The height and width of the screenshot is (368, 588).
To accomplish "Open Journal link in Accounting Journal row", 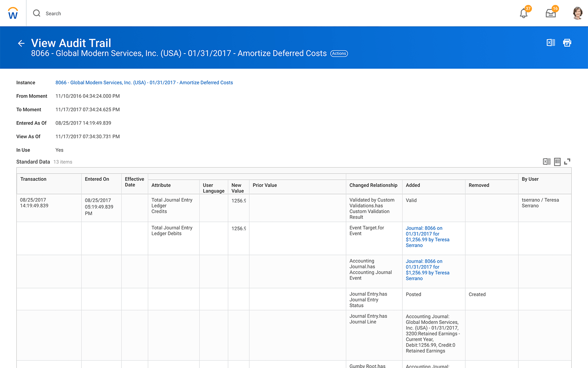I will [427, 270].
